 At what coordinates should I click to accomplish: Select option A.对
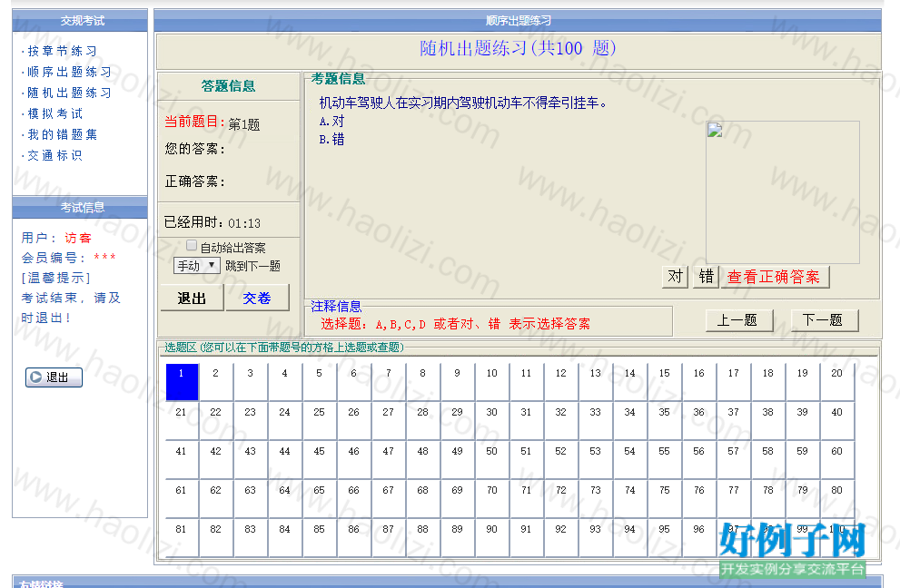331,121
